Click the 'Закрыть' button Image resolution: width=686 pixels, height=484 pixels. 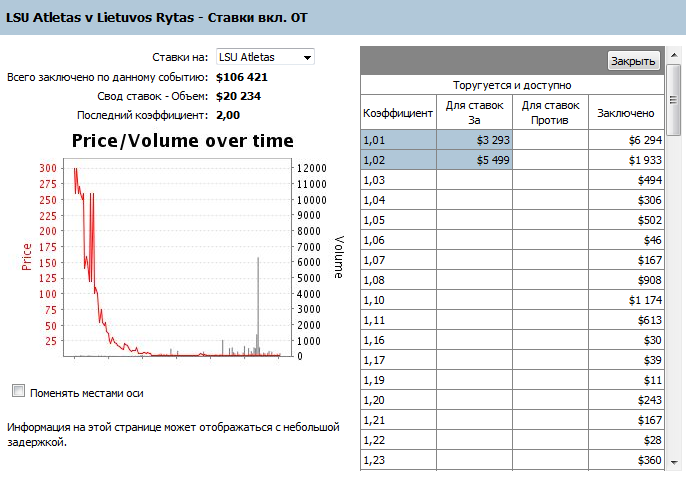pyautogui.click(x=633, y=61)
